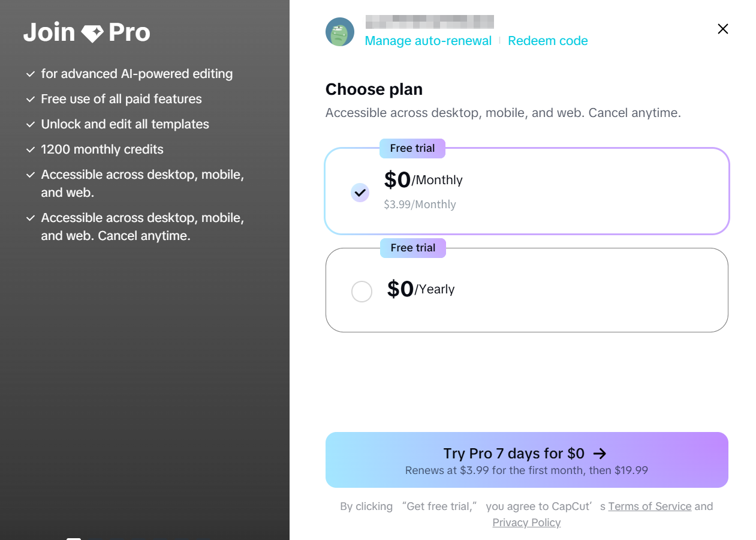This screenshot has height=540, width=756.
Task: Click the checkmark beside "1200 monthly credits"
Action: coord(30,149)
